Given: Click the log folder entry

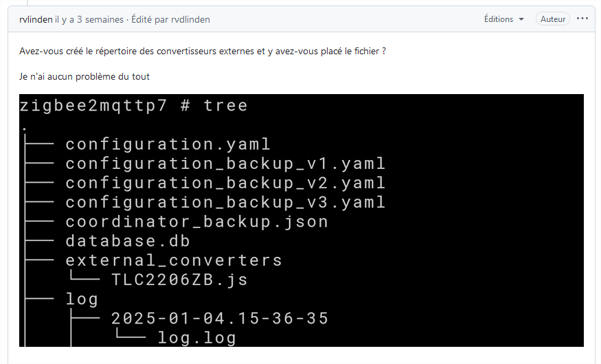Looking at the screenshot, I should [82, 299].
